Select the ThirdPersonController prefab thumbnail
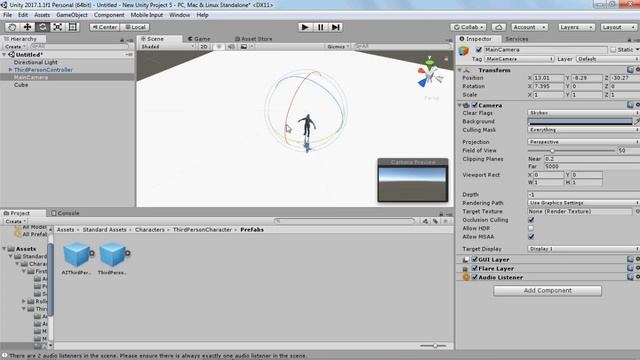640x360 pixels. 113,258
